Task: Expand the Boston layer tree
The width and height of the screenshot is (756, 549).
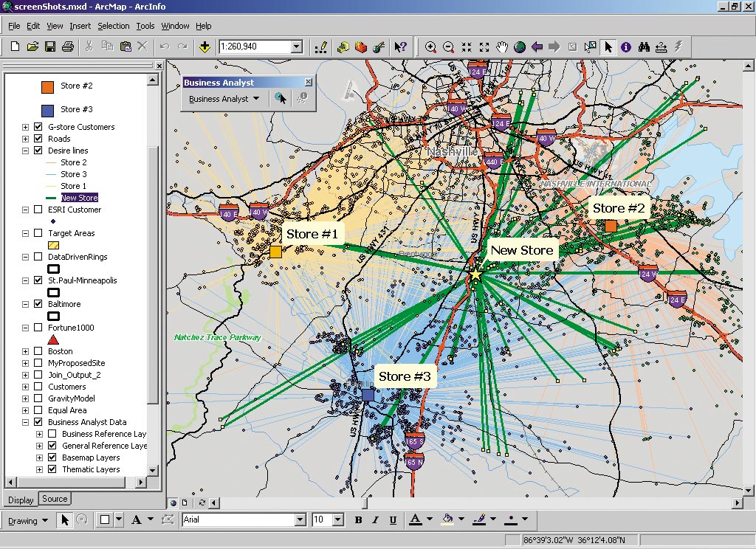Action: (25, 351)
